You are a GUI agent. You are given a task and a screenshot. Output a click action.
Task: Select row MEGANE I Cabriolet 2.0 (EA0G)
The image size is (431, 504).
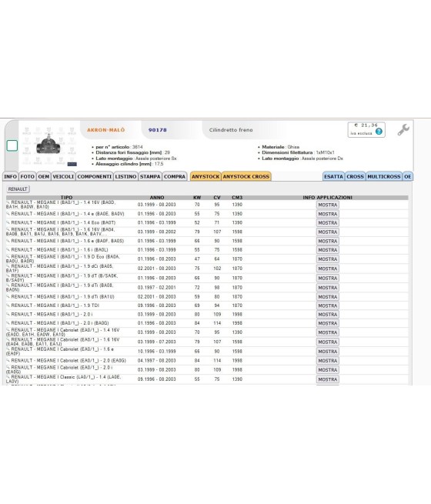[207, 361]
